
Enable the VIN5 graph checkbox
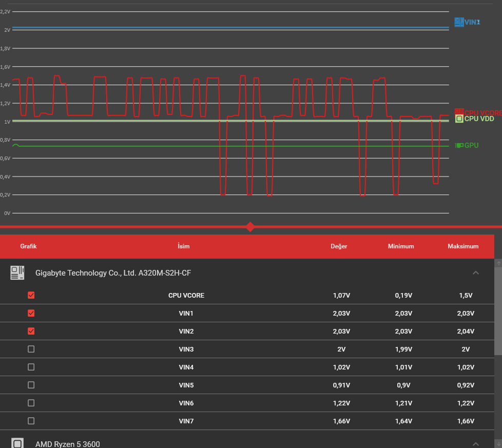click(x=31, y=385)
